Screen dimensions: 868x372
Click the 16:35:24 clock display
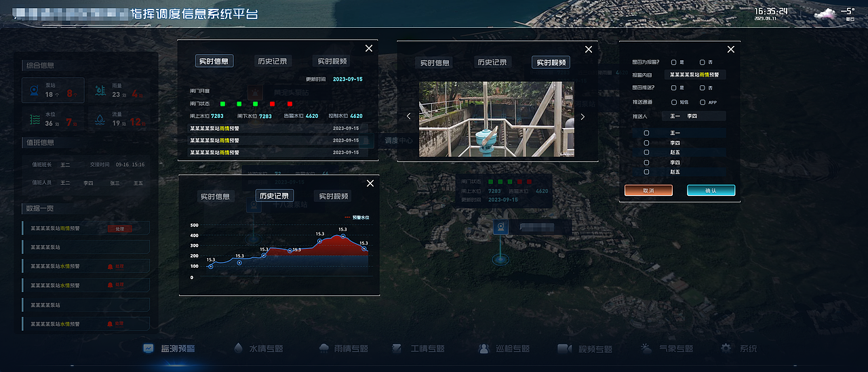772,11
